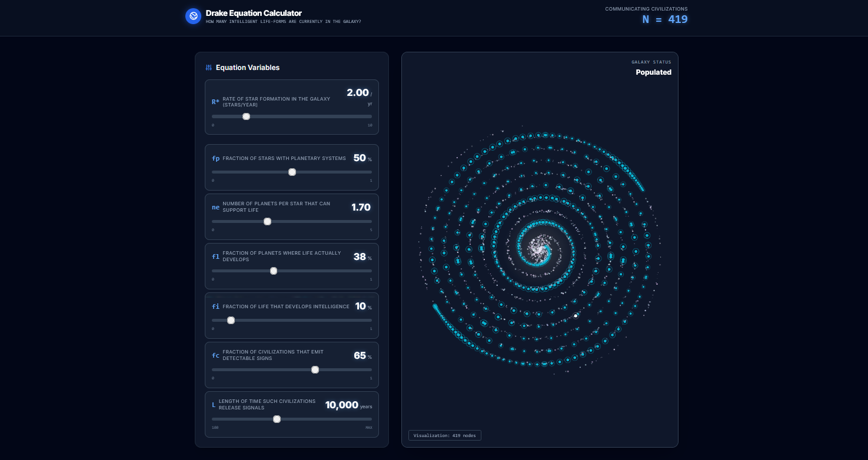Click the Visualization: 419 nodes badge
Screen dimensions: 868x460
click(x=444, y=435)
